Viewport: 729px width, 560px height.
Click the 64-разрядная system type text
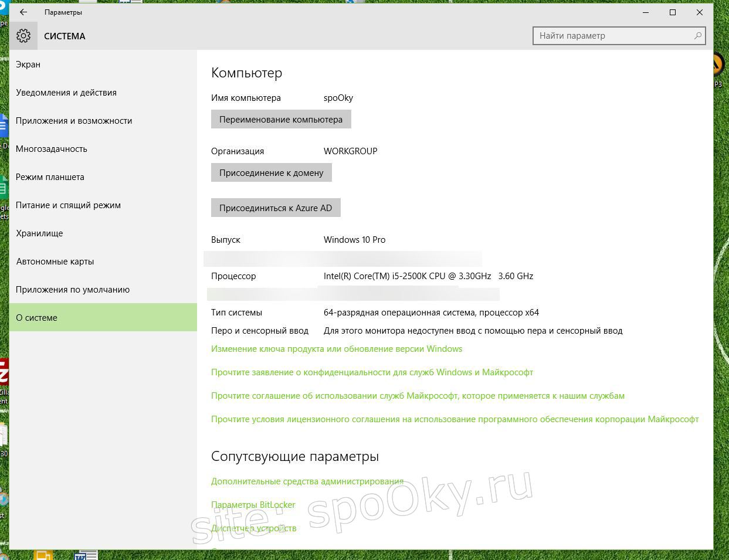pos(432,313)
